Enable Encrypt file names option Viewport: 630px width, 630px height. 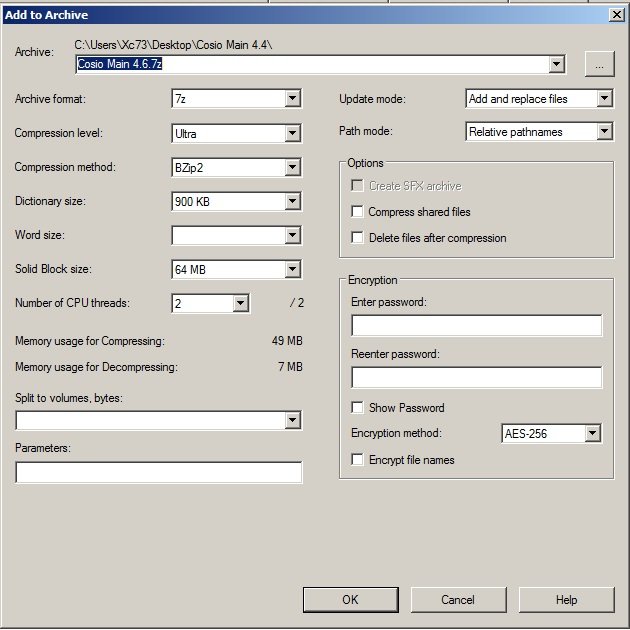(x=357, y=460)
